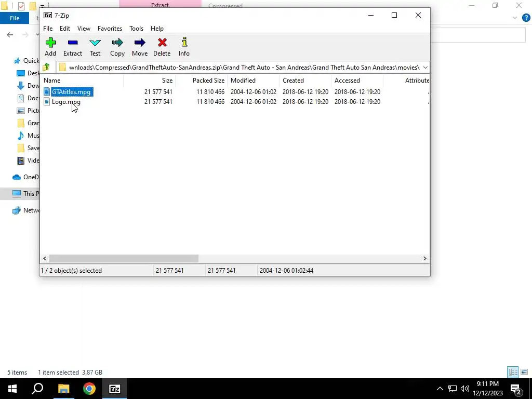Sort by the Size column header

click(x=149, y=81)
